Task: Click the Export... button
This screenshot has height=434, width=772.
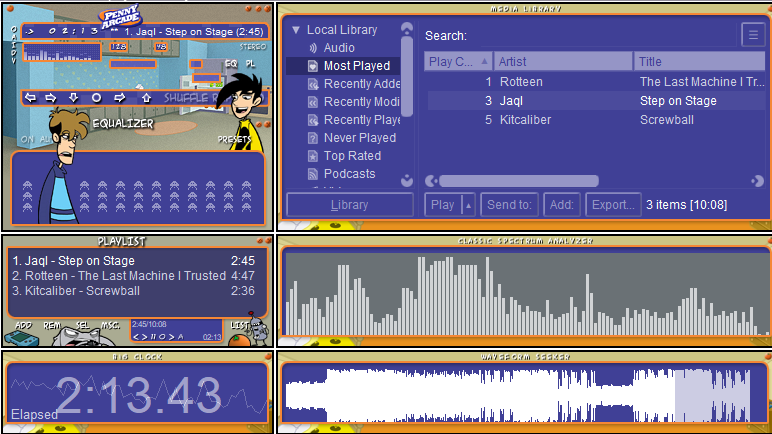Action: point(613,205)
